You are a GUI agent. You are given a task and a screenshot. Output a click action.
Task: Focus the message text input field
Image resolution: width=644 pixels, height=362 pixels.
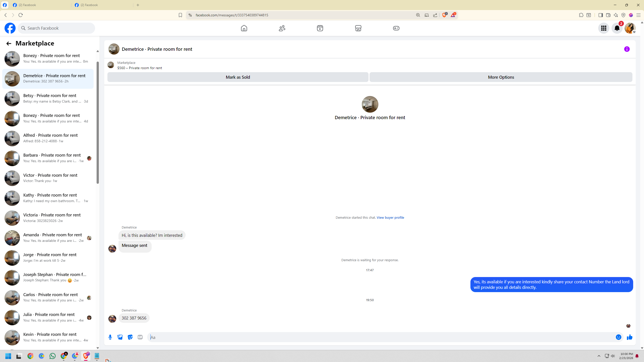377,337
